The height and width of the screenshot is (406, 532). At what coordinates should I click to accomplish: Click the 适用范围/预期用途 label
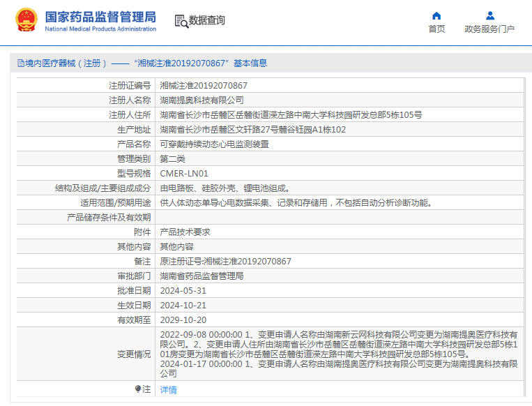tap(115, 203)
